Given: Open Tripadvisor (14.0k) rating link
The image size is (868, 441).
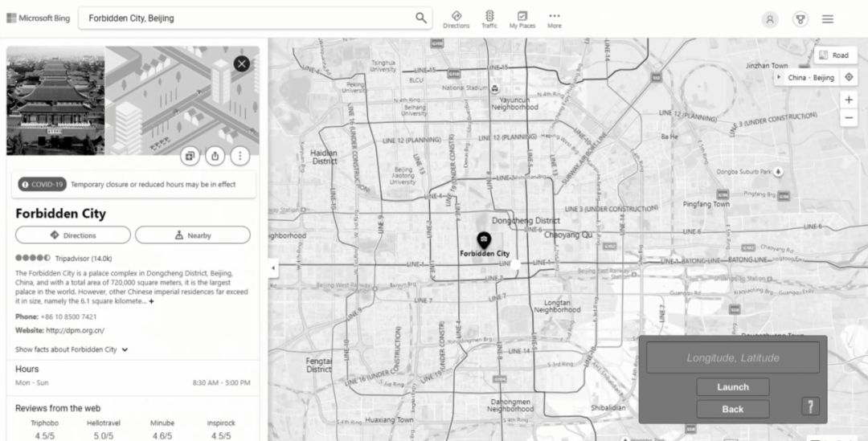Looking at the screenshot, I should [x=84, y=259].
